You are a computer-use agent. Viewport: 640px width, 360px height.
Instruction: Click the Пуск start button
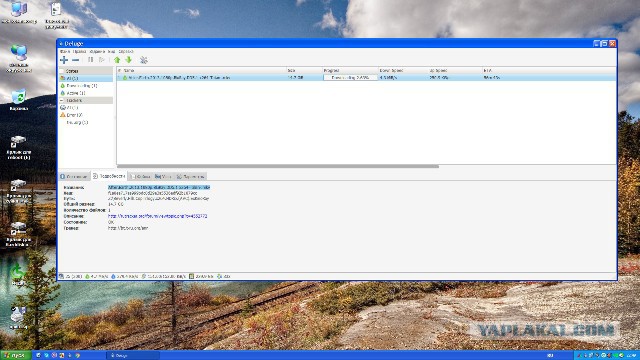(16, 355)
